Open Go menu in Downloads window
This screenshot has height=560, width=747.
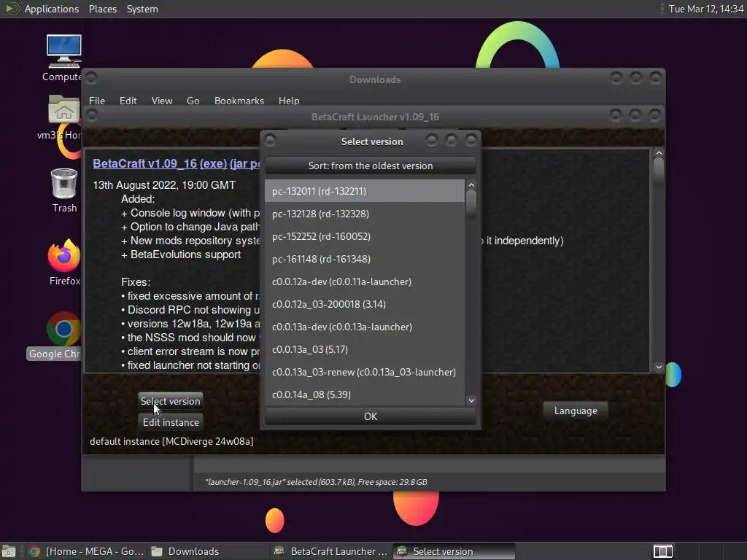click(x=193, y=101)
